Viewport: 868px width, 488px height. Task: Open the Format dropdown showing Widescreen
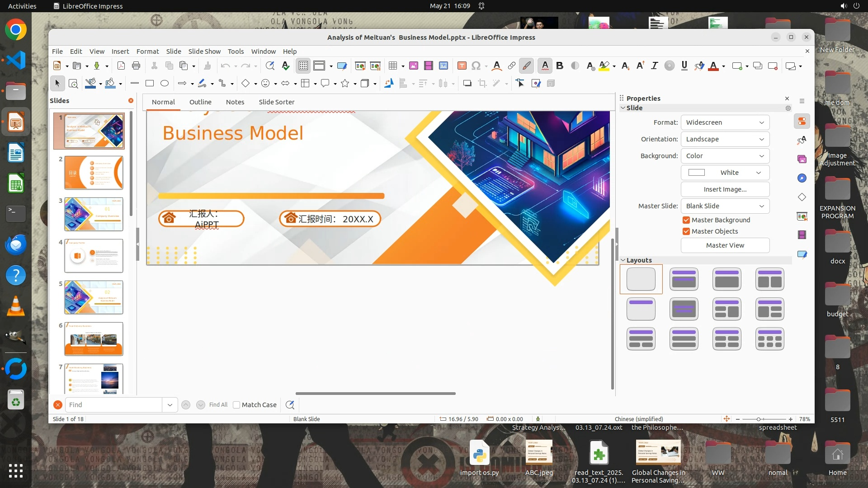(x=725, y=122)
